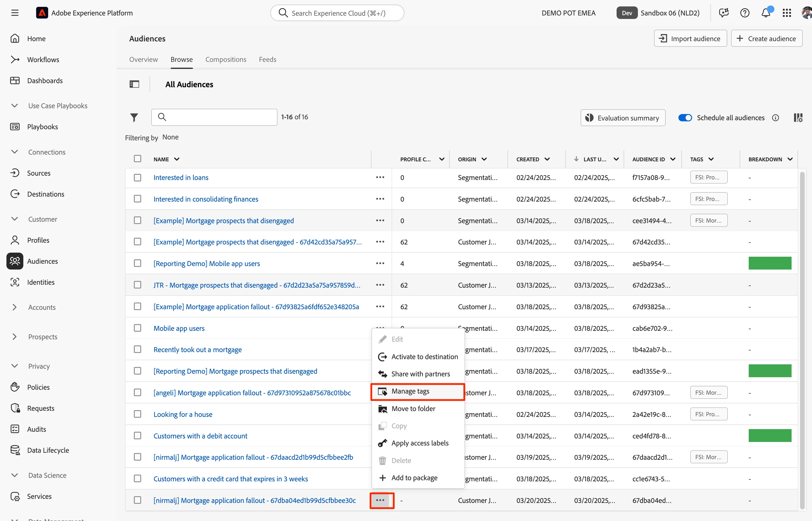Click the filter funnel icon
This screenshot has height=521, width=812.
[134, 117]
